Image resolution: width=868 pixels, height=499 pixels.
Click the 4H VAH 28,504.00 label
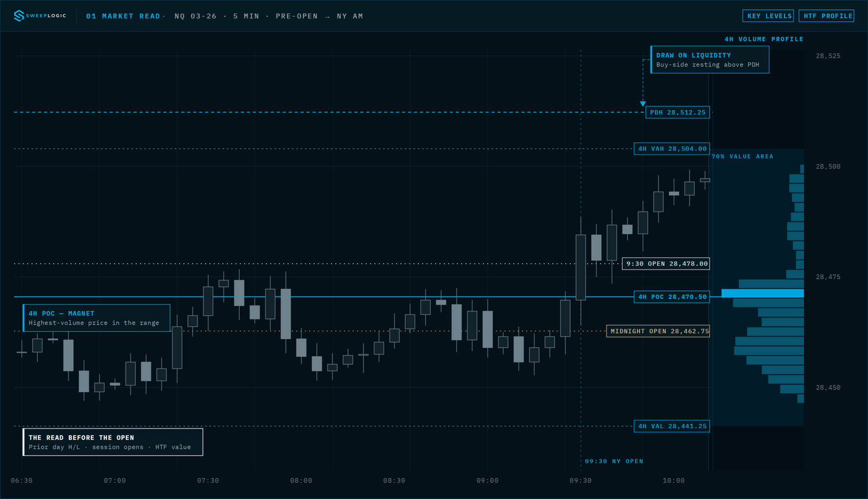click(x=672, y=149)
